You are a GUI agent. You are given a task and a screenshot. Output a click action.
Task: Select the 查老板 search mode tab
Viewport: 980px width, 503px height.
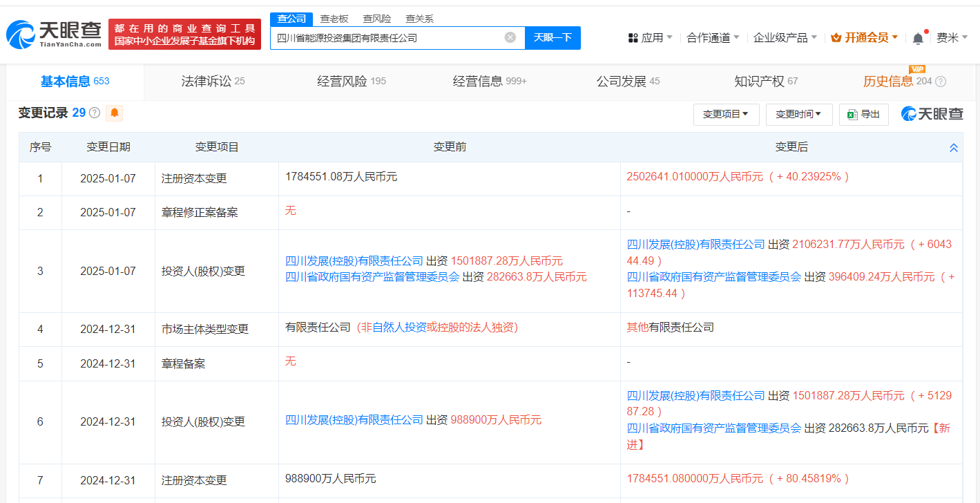click(x=334, y=19)
